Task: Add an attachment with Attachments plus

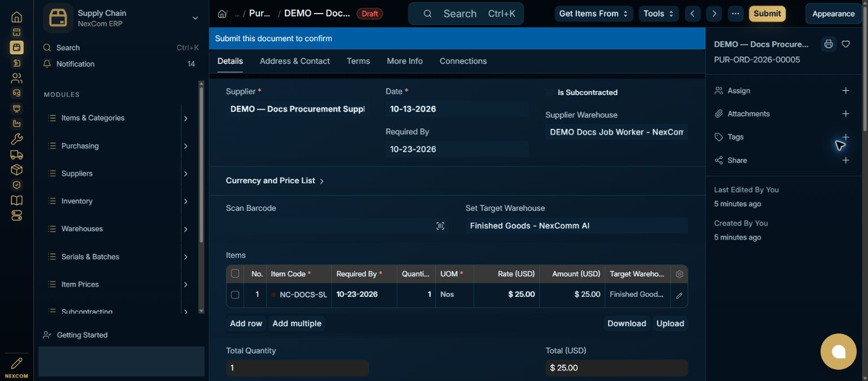Action: [845, 114]
